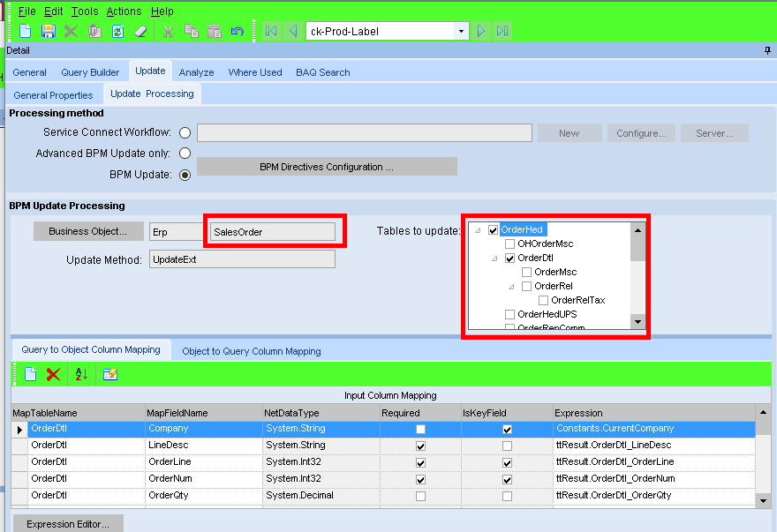Screen dimensions: 777x532
Task: Collapse the OrderDtl tree node
Action: (495, 259)
